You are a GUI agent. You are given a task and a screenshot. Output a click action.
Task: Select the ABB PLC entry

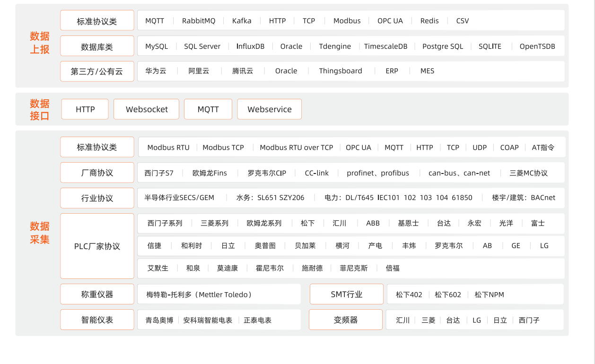[373, 223]
